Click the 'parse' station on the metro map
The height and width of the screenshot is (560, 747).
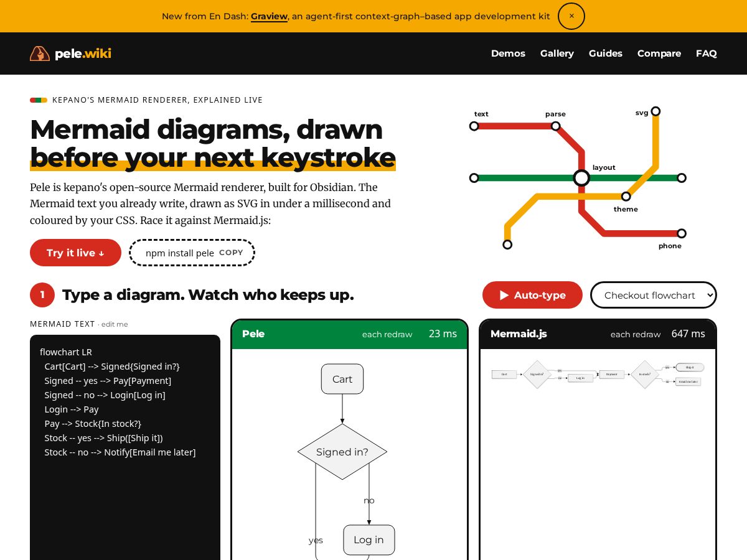555,126
